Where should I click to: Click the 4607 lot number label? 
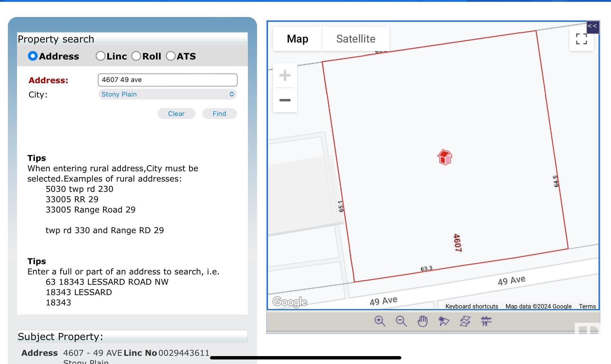457,243
